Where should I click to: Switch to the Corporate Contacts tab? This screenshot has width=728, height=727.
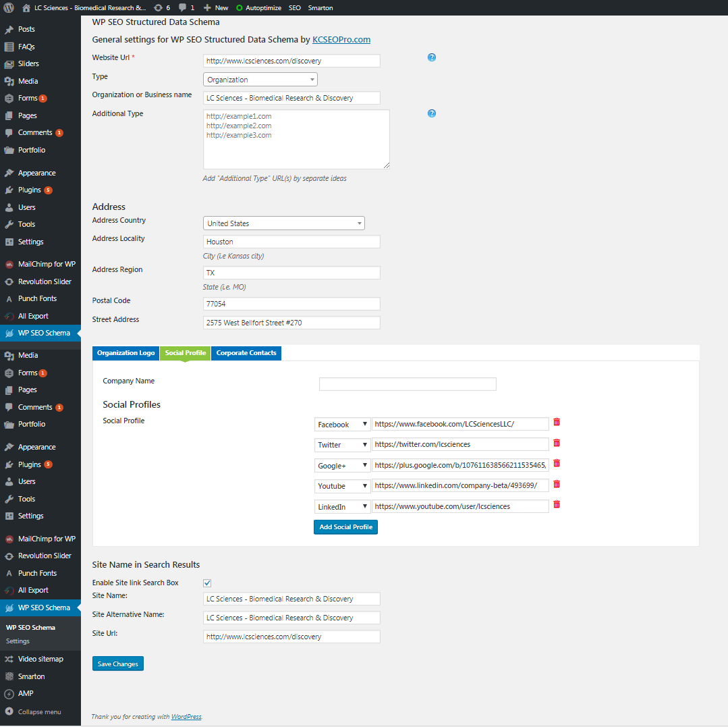(x=246, y=353)
